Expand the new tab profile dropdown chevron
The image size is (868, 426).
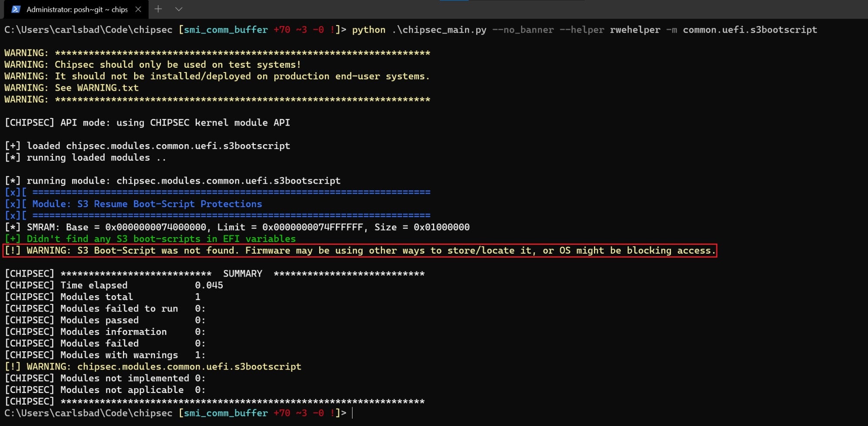[178, 9]
